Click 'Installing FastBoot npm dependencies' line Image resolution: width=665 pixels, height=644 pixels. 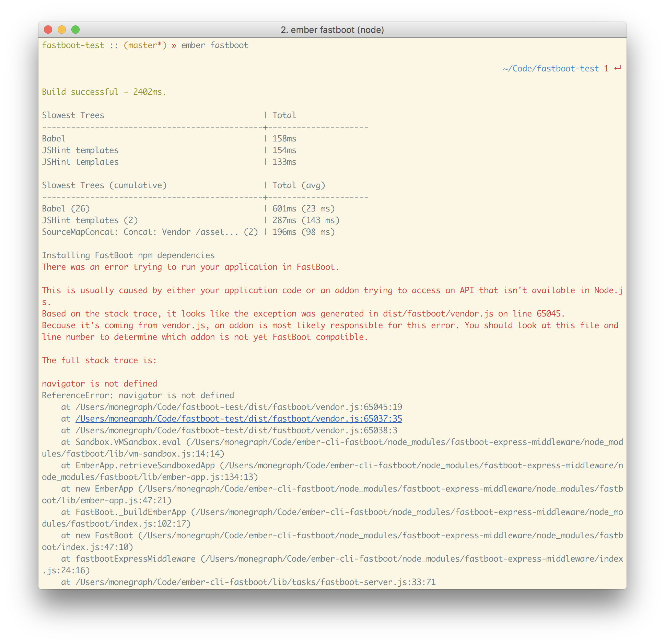[x=128, y=255]
